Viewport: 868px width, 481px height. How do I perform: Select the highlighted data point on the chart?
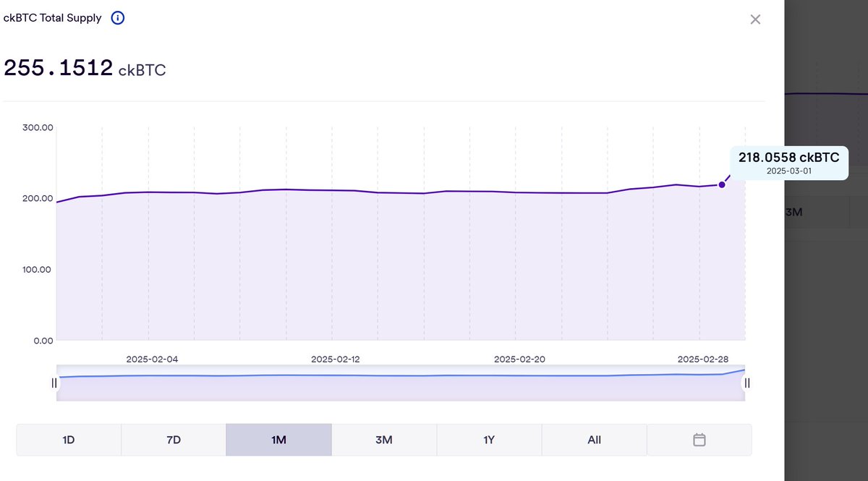721,185
